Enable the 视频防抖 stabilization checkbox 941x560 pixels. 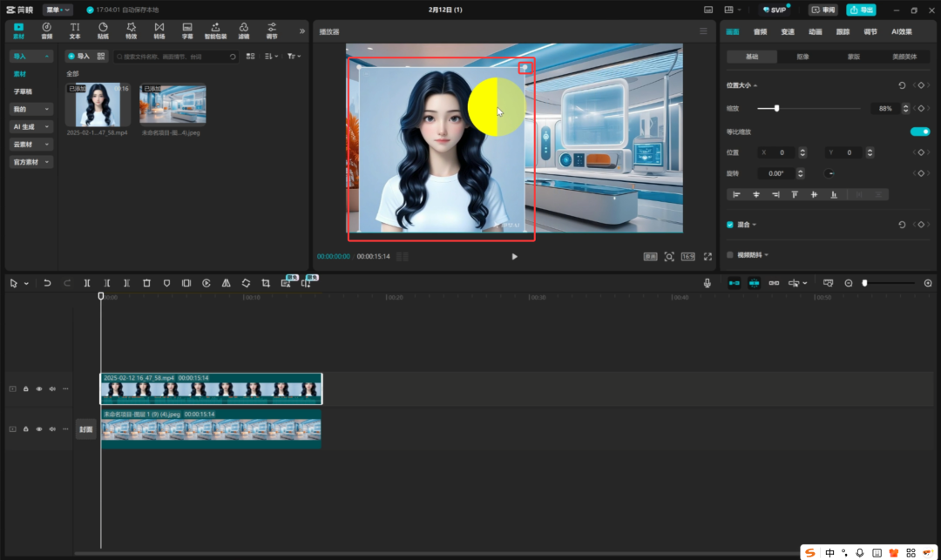[730, 255]
